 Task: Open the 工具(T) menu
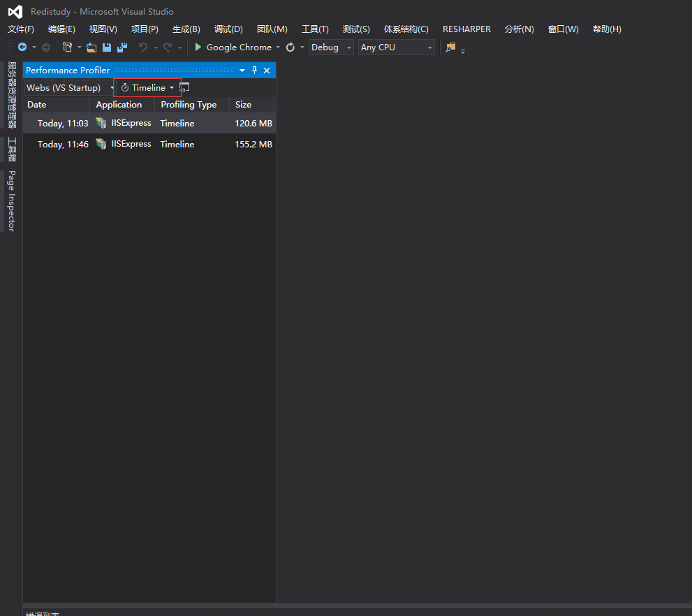click(315, 29)
